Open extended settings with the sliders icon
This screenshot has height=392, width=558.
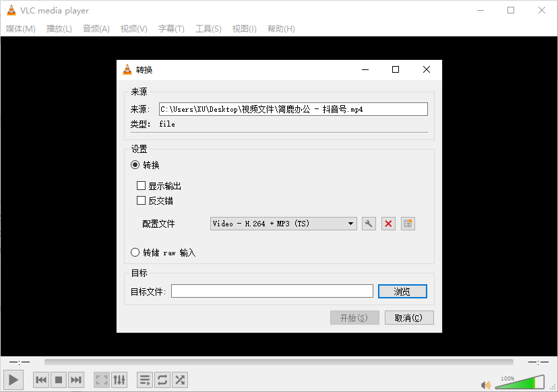point(119,379)
